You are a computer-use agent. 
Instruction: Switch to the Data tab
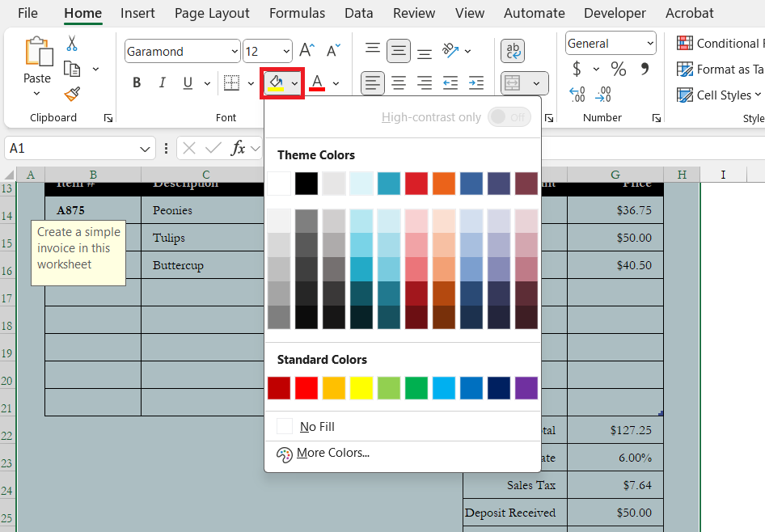point(358,13)
